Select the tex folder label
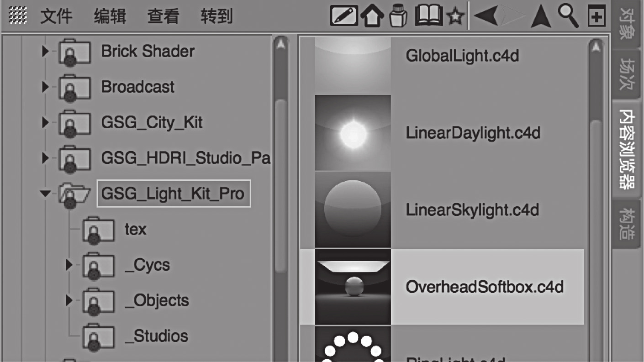Viewport: 644px width, 362px height. pyautogui.click(x=136, y=229)
